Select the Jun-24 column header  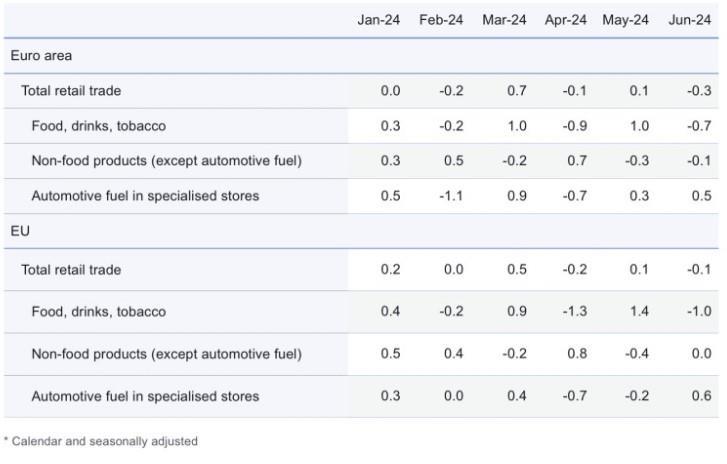[x=689, y=20]
